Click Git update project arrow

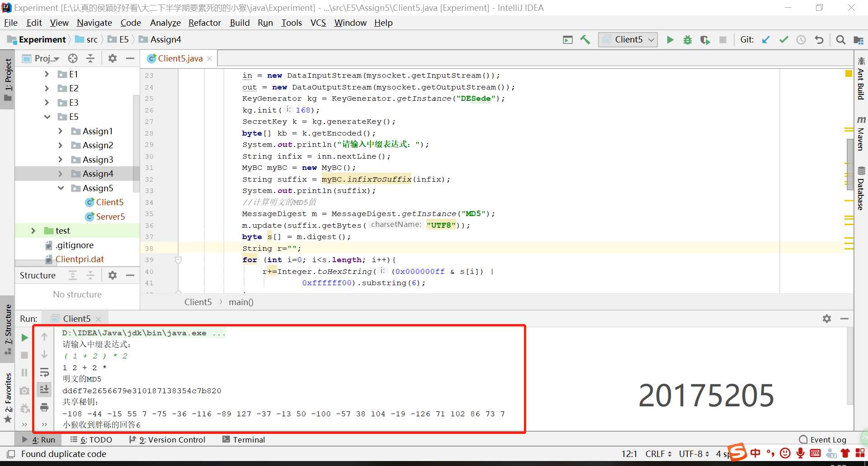click(x=766, y=40)
